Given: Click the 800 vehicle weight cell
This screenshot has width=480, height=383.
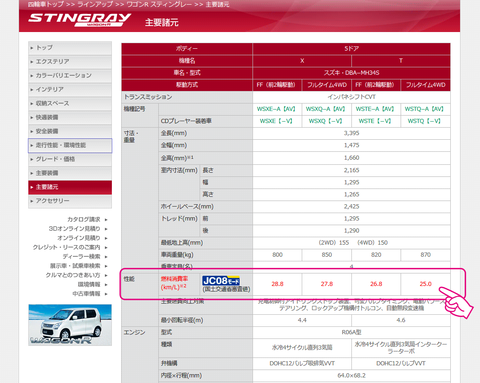Looking at the screenshot, I should click(277, 255).
